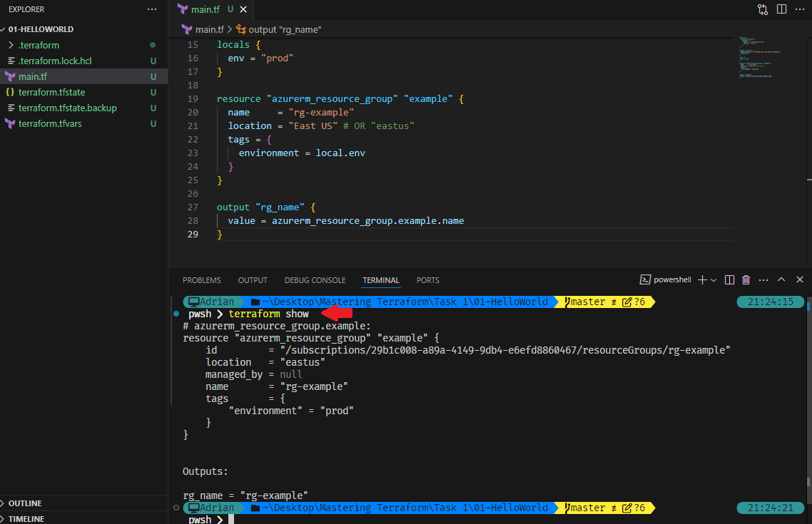Switch to the PORTS panel tab
The image size is (812, 524).
[x=427, y=280]
